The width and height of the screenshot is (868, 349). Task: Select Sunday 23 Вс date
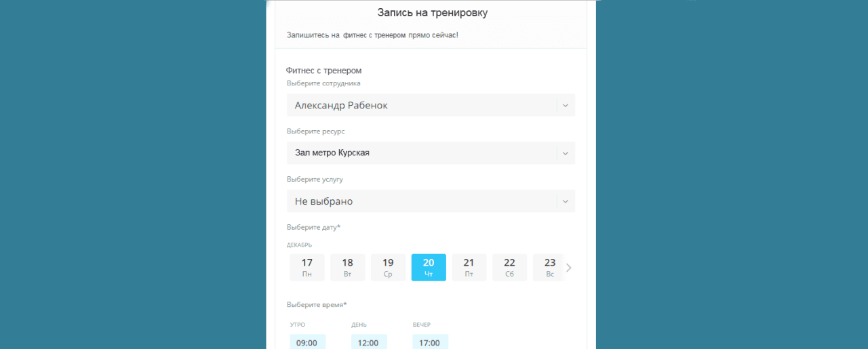(549, 268)
